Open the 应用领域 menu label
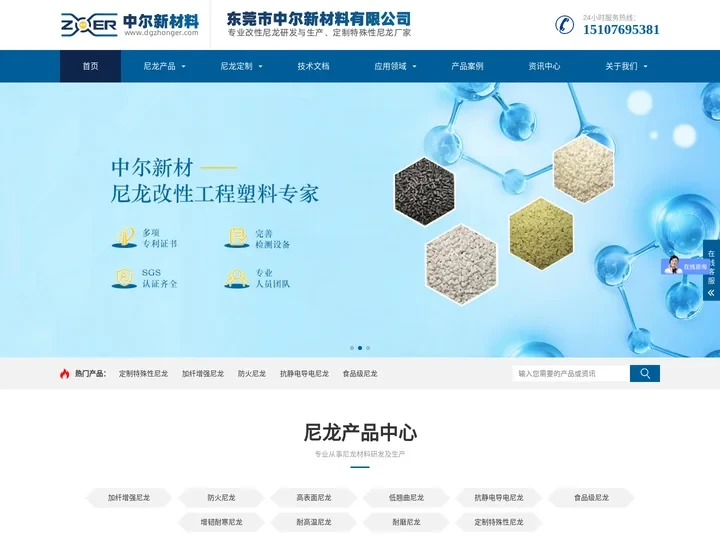This screenshot has height=540, width=720. pyautogui.click(x=390, y=66)
